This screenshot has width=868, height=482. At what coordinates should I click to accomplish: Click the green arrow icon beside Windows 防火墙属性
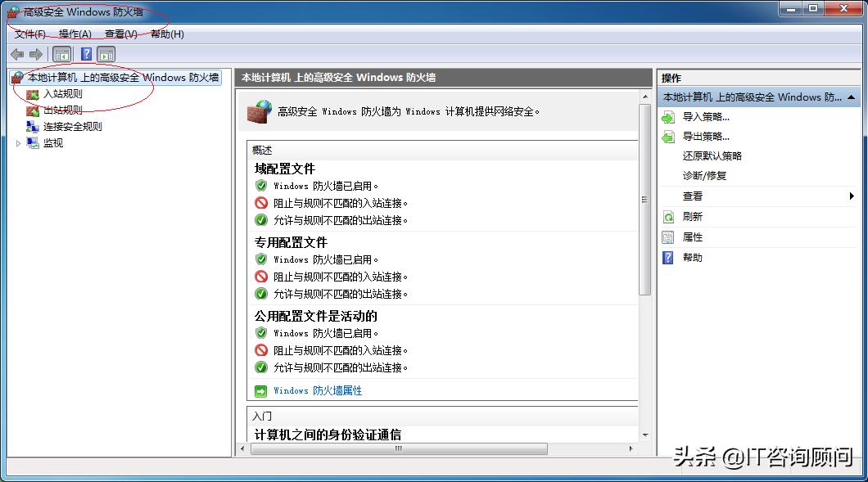click(260, 391)
